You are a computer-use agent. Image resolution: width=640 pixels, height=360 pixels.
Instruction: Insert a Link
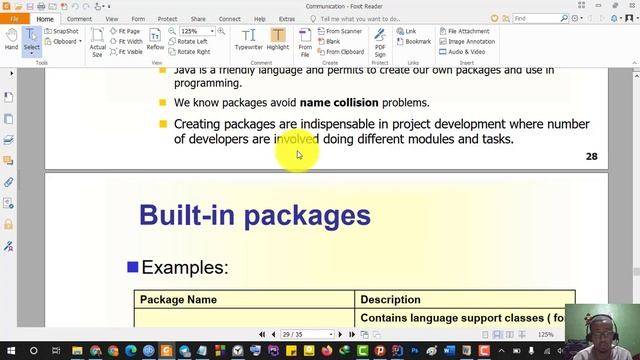pyautogui.click(x=407, y=31)
